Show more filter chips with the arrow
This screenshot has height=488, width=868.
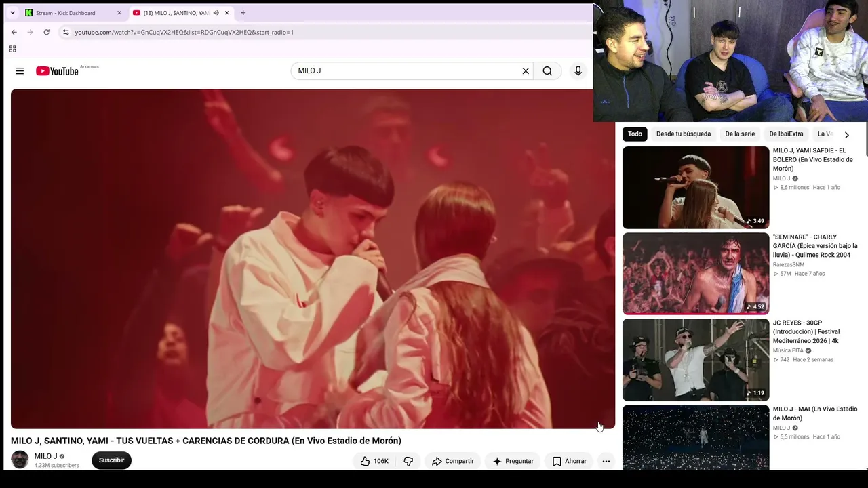click(x=846, y=134)
